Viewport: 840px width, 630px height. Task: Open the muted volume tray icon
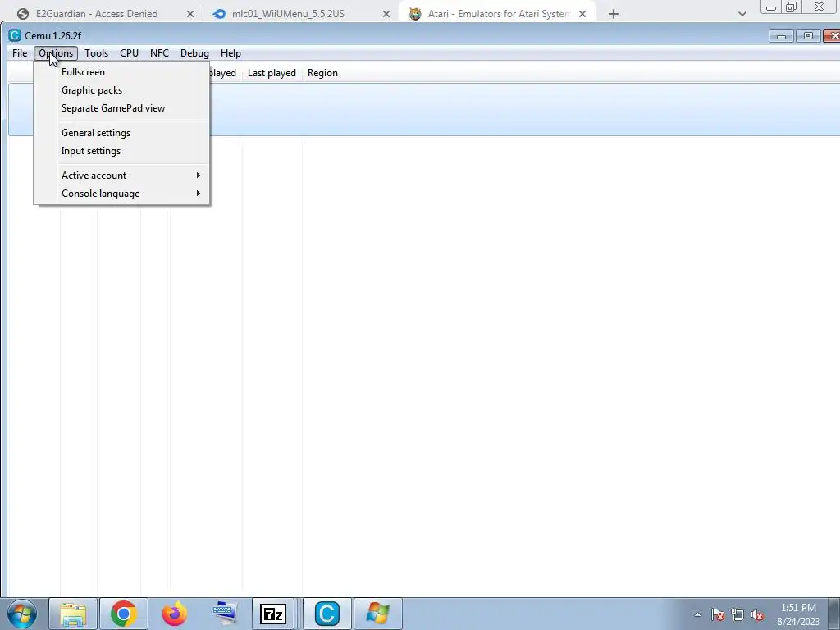click(757, 614)
